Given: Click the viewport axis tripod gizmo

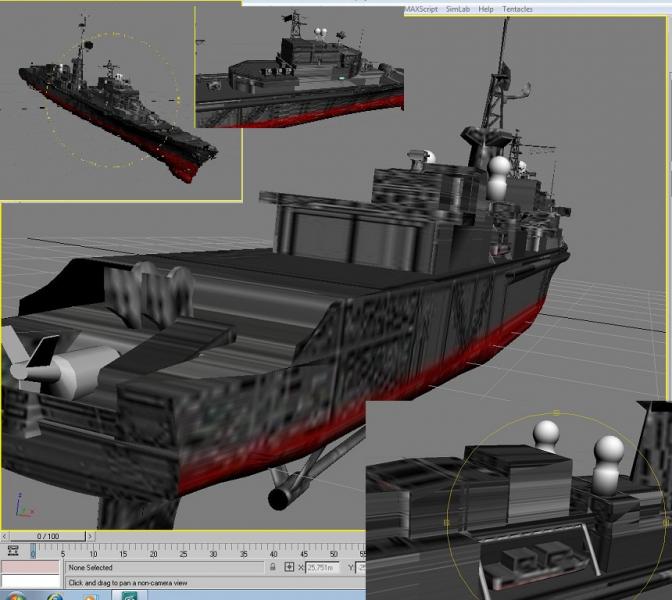Looking at the screenshot, I should [x=24, y=506].
